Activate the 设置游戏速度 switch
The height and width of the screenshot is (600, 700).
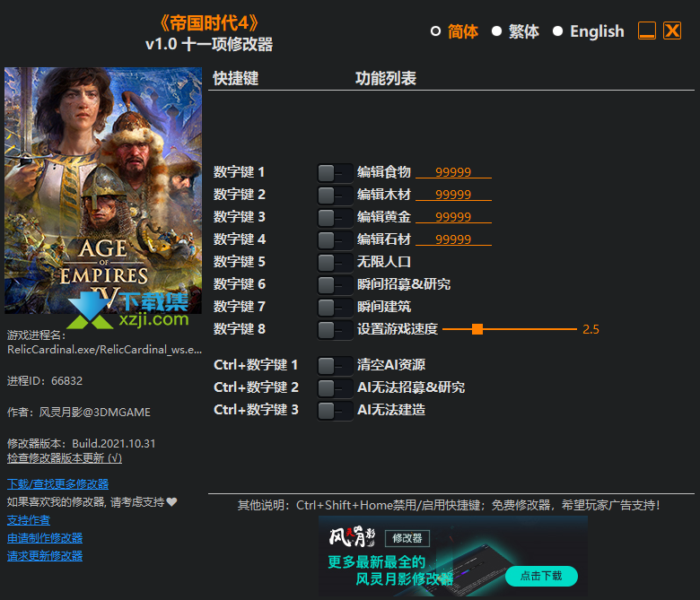tap(335, 330)
